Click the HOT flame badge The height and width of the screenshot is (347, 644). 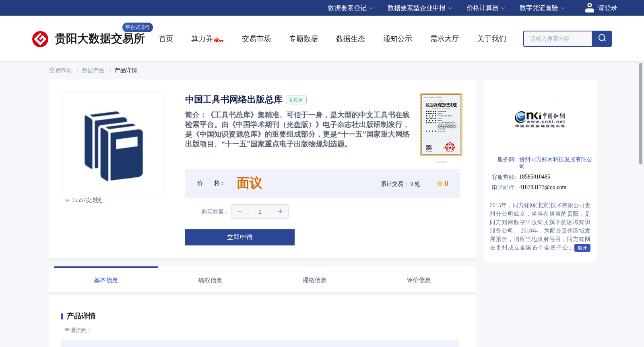pos(219,39)
